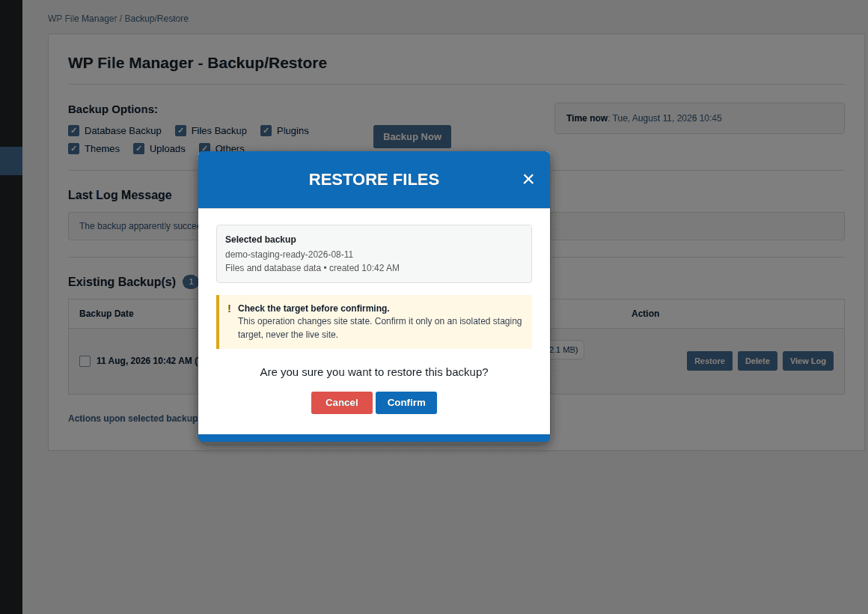This screenshot has height=614, width=868.
Task: Toggle the Files Backup checkbox
Action: 180,131
